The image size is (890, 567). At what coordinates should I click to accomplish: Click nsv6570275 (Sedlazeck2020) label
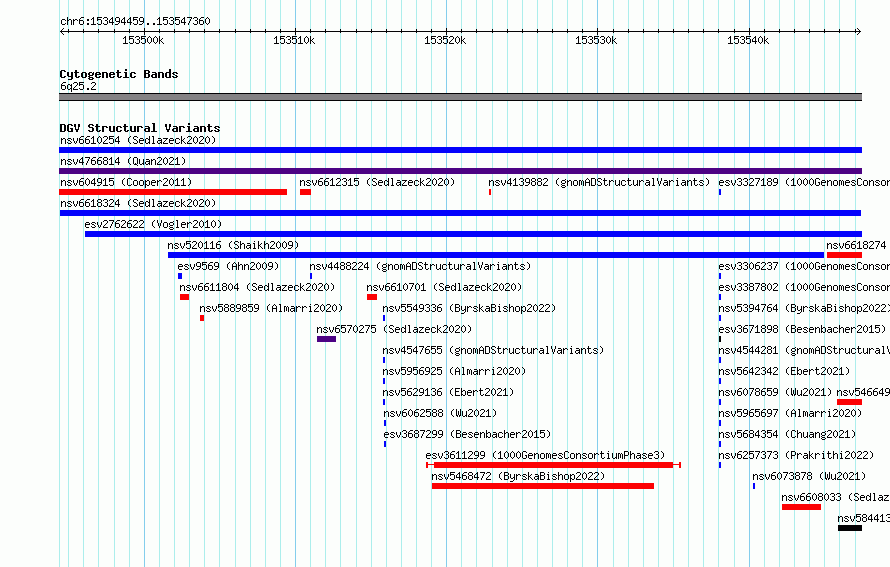tap(394, 329)
